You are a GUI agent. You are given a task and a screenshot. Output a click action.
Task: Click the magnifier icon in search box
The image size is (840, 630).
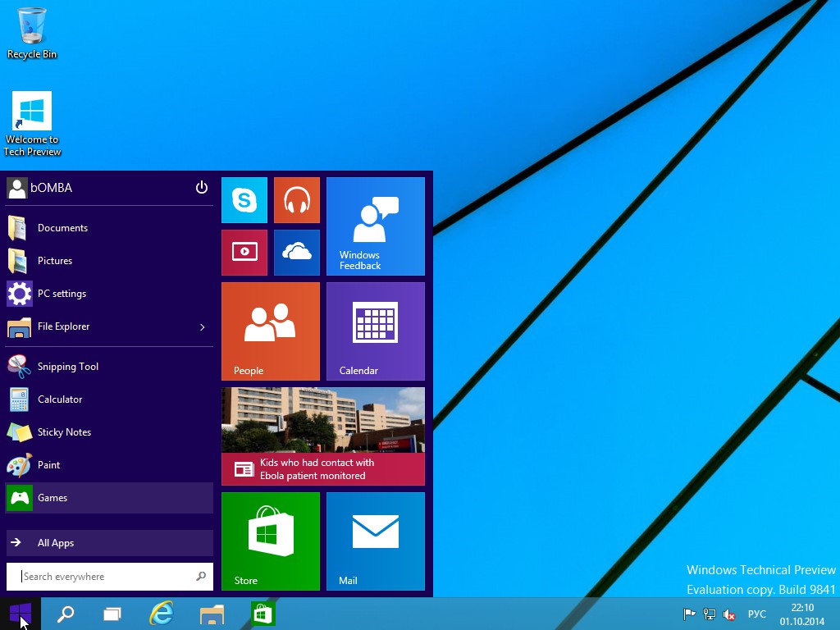click(201, 577)
